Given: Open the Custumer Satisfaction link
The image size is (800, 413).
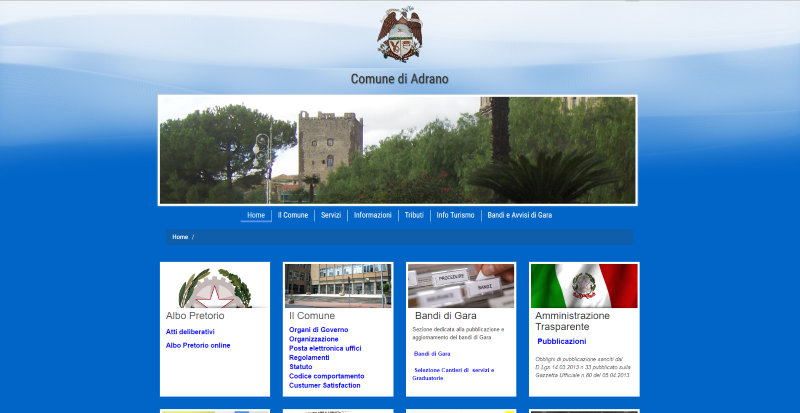Looking at the screenshot, I should coord(324,385).
